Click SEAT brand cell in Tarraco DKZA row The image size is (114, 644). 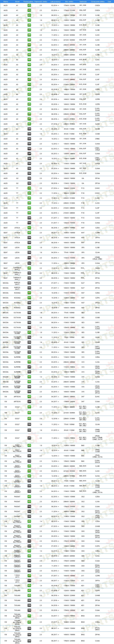click(x=6, y=268)
